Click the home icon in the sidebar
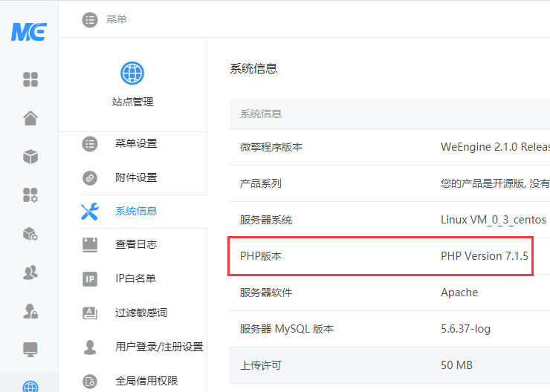The height and width of the screenshot is (392, 550). pyautogui.click(x=30, y=118)
